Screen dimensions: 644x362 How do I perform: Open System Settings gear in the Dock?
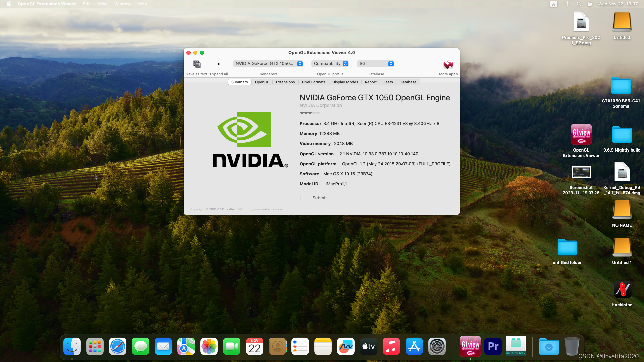pyautogui.click(x=437, y=346)
